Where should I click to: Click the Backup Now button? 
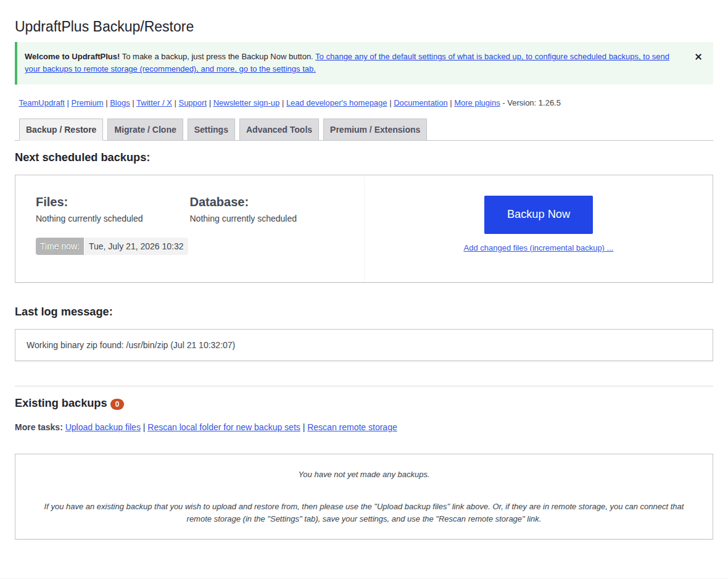coord(539,215)
